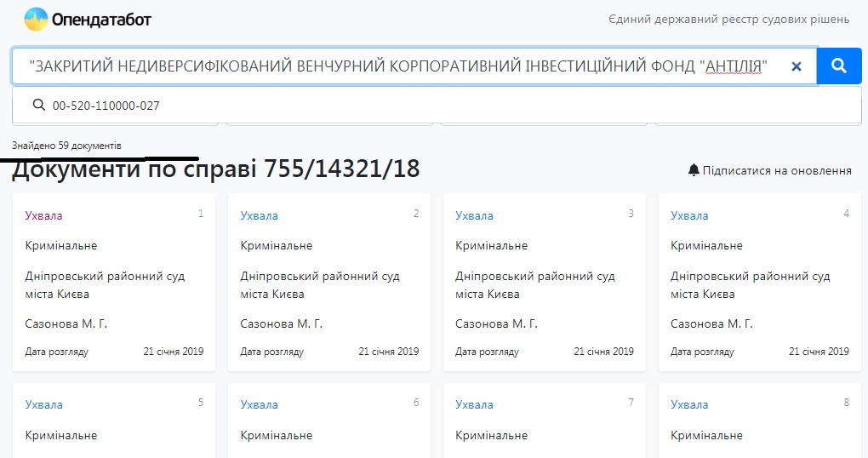Click magnifier icon in suggestion row
The image size is (868, 458).
point(38,106)
